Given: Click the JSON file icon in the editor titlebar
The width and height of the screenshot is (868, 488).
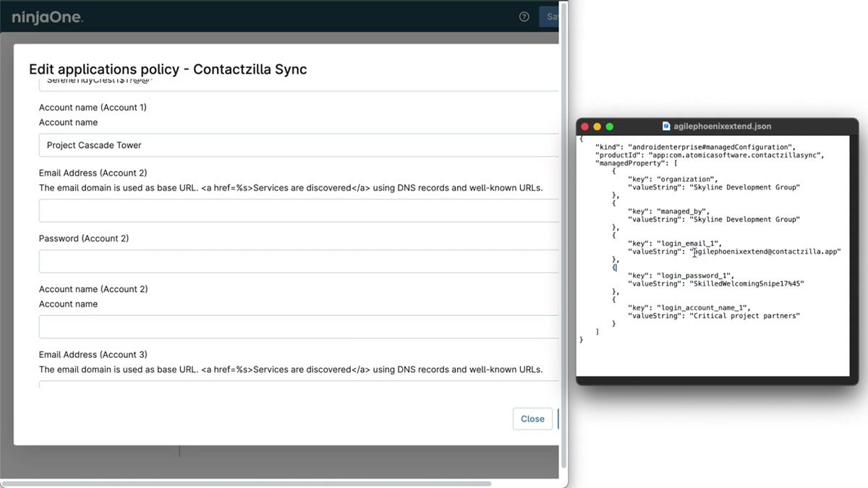Looking at the screenshot, I should click(665, 124).
